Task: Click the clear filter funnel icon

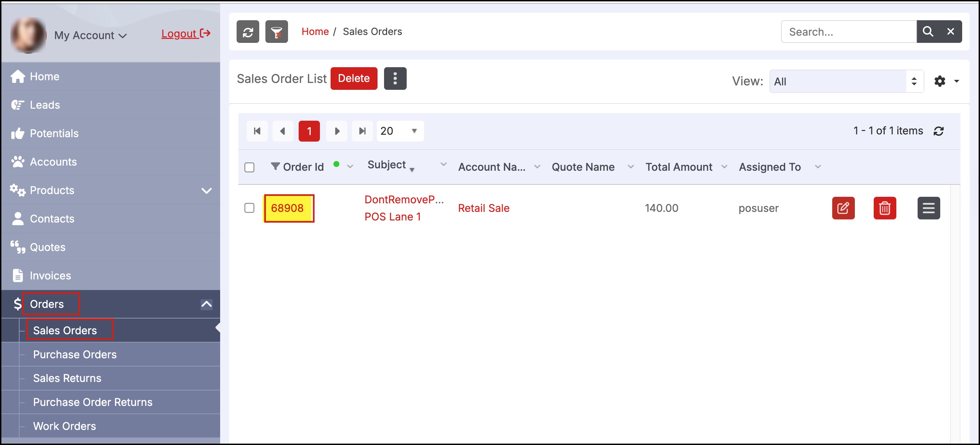Action: tap(277, 32)
